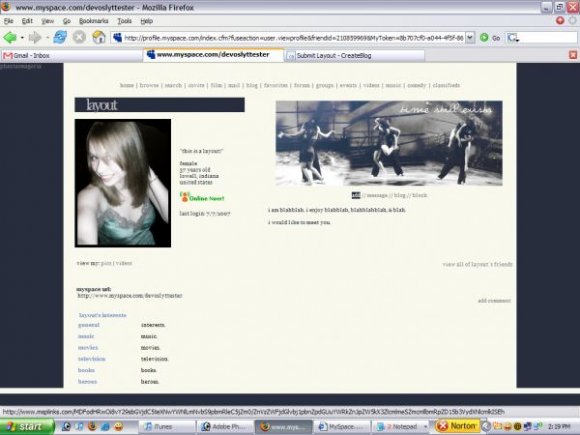Click the add button under the banner
The height and width of the screenshot is (435, 580).
coord(356,195)
